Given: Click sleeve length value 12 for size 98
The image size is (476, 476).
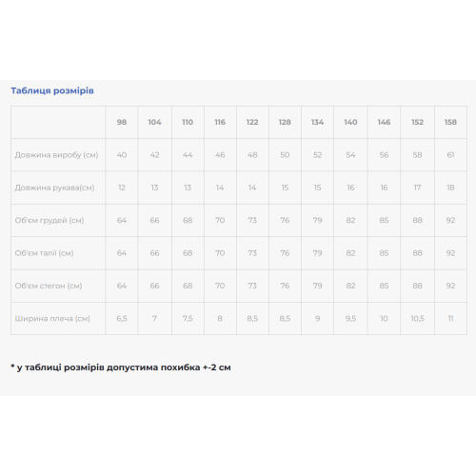Looking at the screenshot, I should click(122, 188).
